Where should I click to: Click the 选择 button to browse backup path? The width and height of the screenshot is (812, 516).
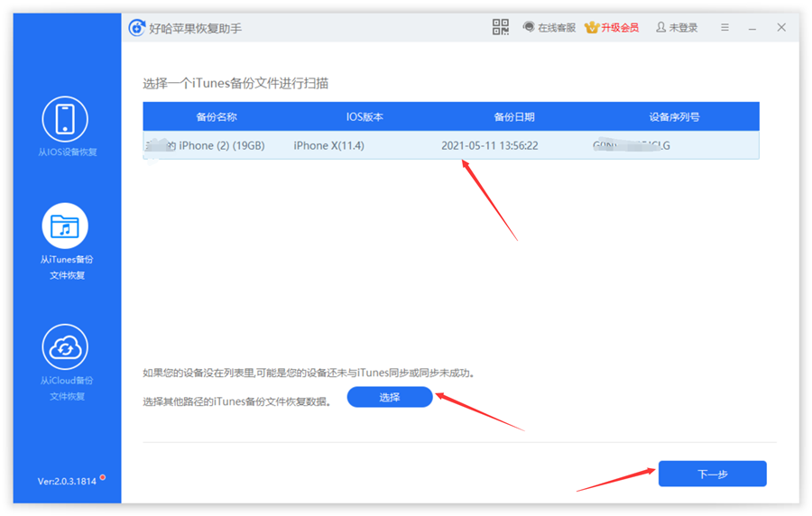click(x=390, y=397)
